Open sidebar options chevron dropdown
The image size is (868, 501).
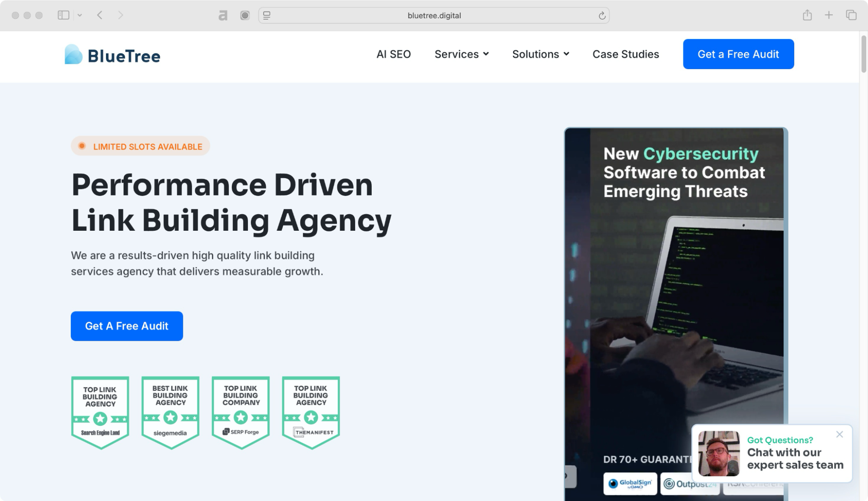coord(80,15)
